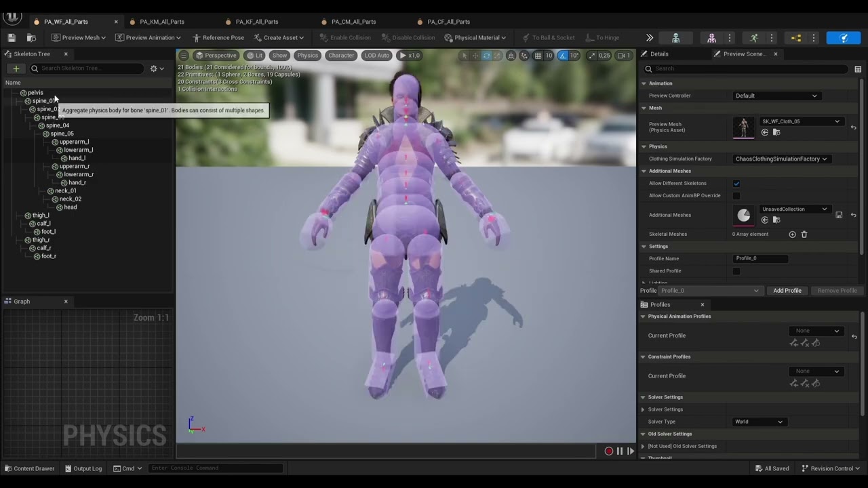Click the Reference Pose toolbar button
Screen dimensions: 868x488
[218, 38]
